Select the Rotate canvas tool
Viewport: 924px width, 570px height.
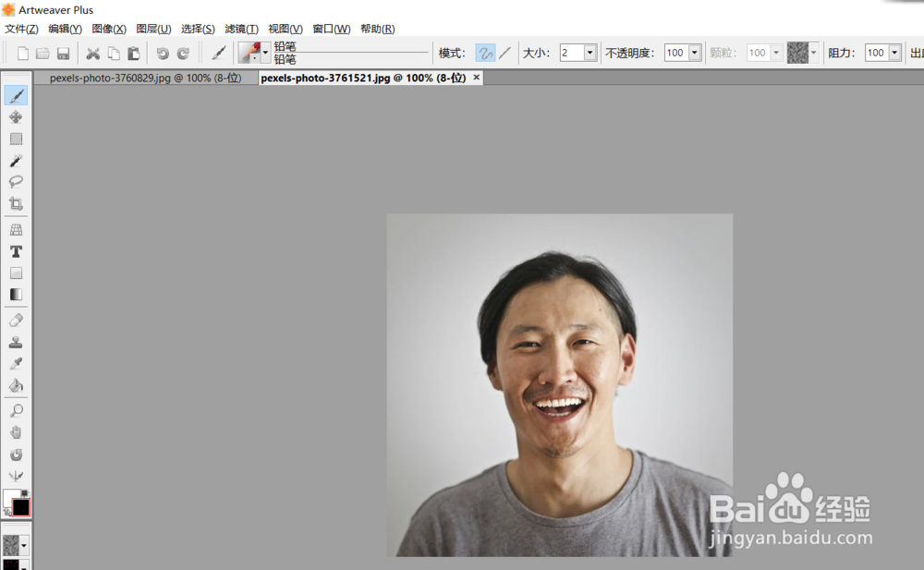(x=16, y=455)
